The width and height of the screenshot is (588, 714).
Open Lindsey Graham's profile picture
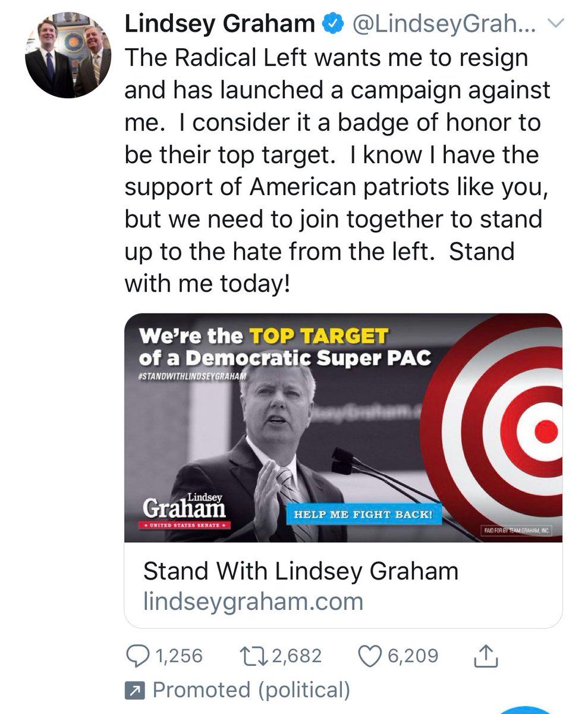click(x=68, y=55)
